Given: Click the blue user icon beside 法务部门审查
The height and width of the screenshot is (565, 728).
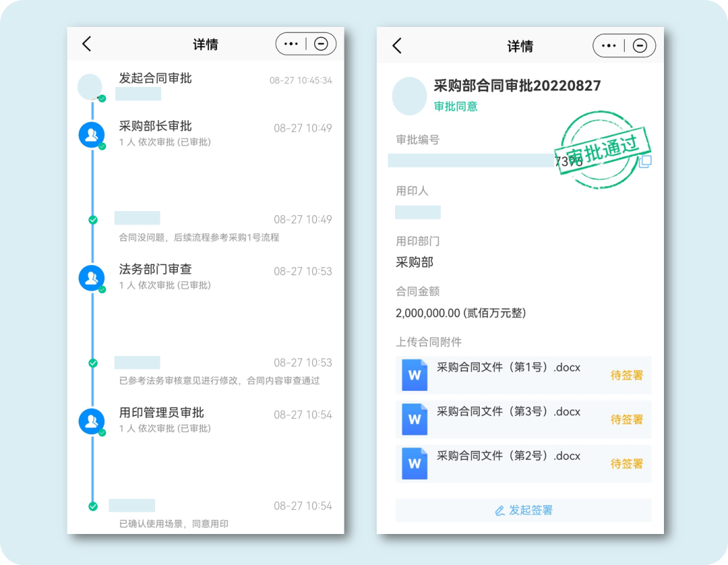Looking at the screenshot, I should [x=92, y=278].
